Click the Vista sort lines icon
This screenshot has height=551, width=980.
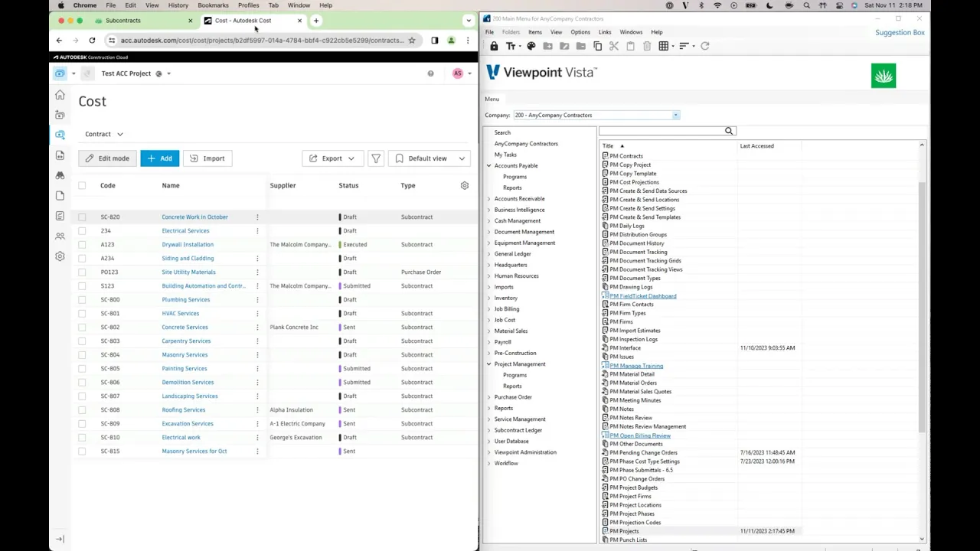click(x=684, y=46)
